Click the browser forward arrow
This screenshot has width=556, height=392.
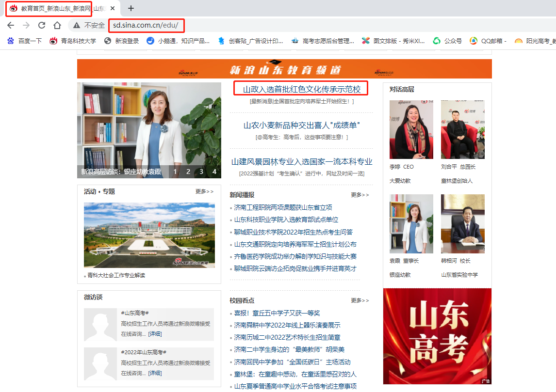click(x=26, y=25)
